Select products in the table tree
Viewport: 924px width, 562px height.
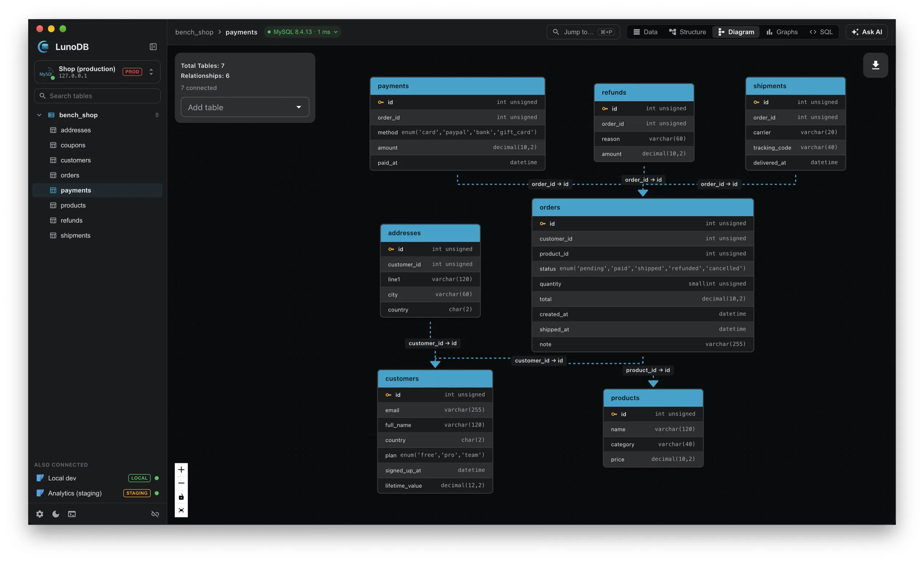[x=97, y=205]
